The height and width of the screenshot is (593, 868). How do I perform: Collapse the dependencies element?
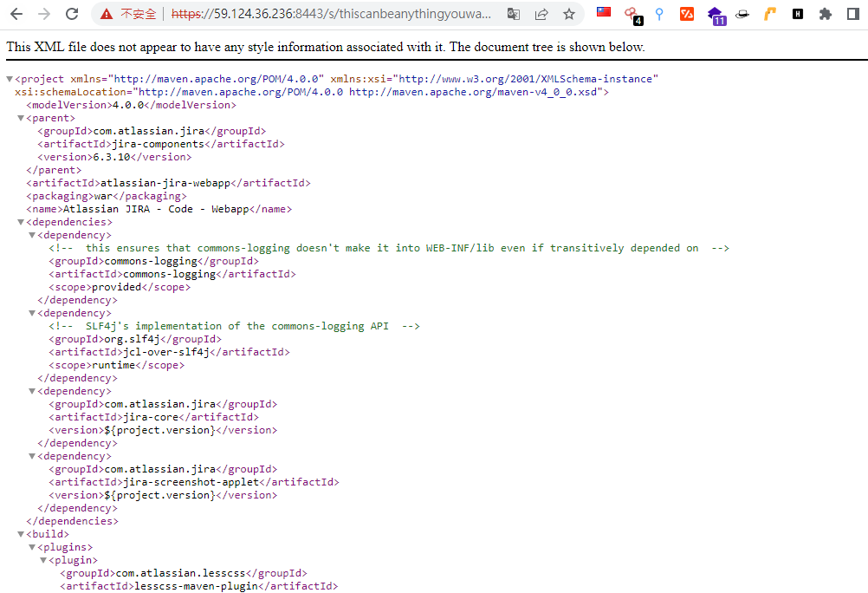click(21, 222)
